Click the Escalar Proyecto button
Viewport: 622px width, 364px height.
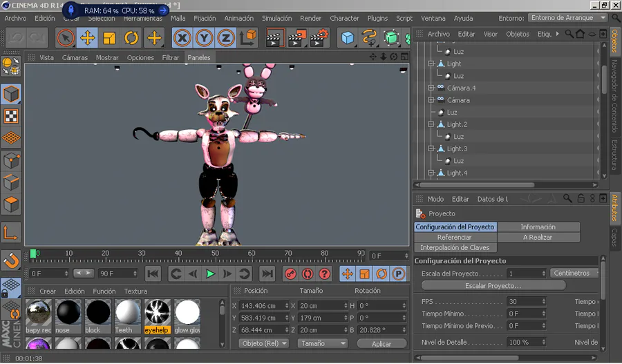click(x=493, y=286)
